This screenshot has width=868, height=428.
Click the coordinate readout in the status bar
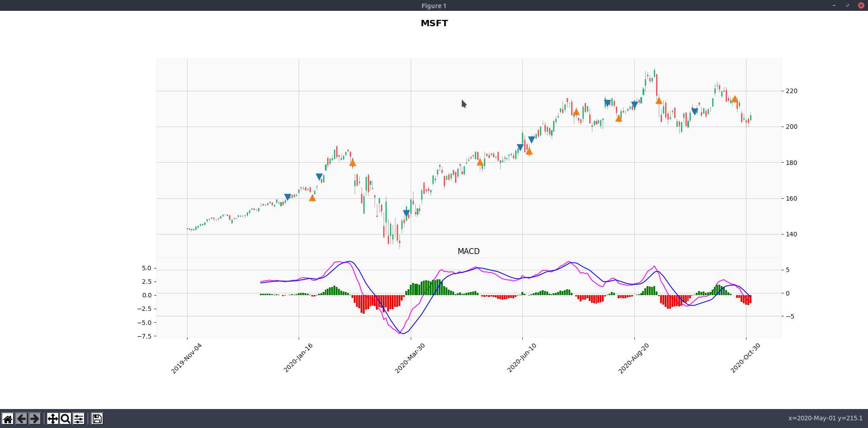824,419
